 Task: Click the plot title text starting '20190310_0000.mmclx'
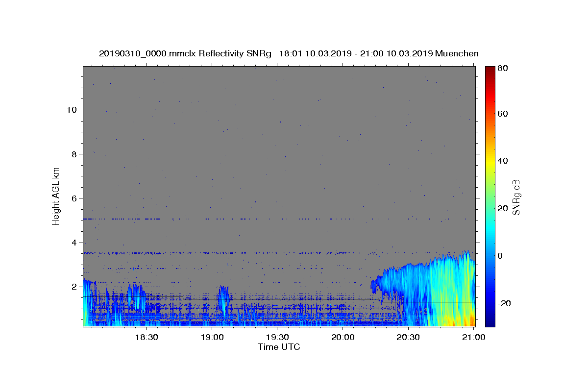click(x=289, y=53)
